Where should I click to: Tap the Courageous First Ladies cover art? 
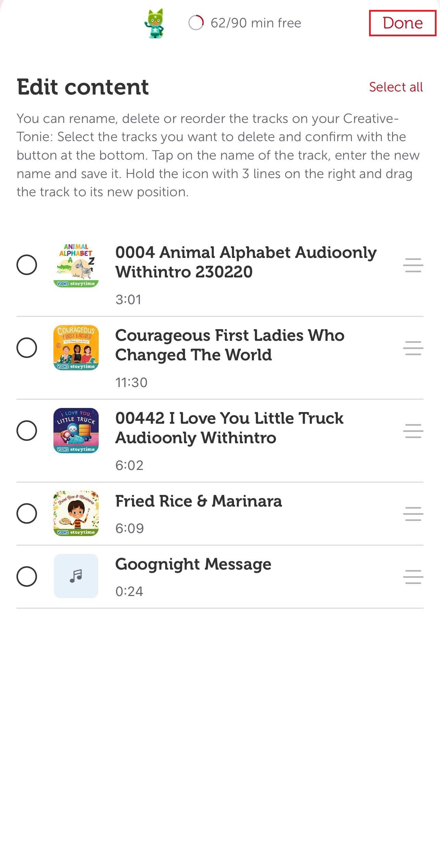76,348
